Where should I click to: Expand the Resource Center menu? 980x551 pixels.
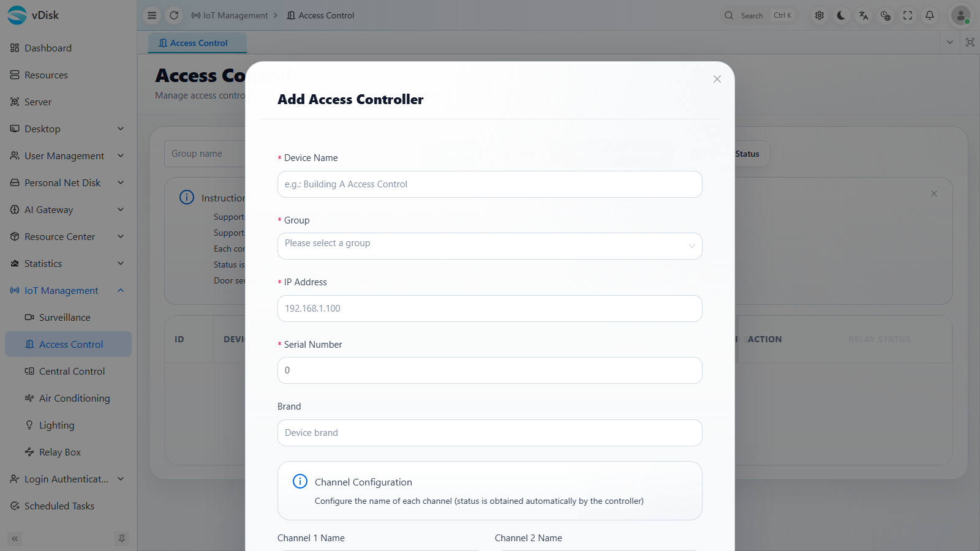[68, 236]
